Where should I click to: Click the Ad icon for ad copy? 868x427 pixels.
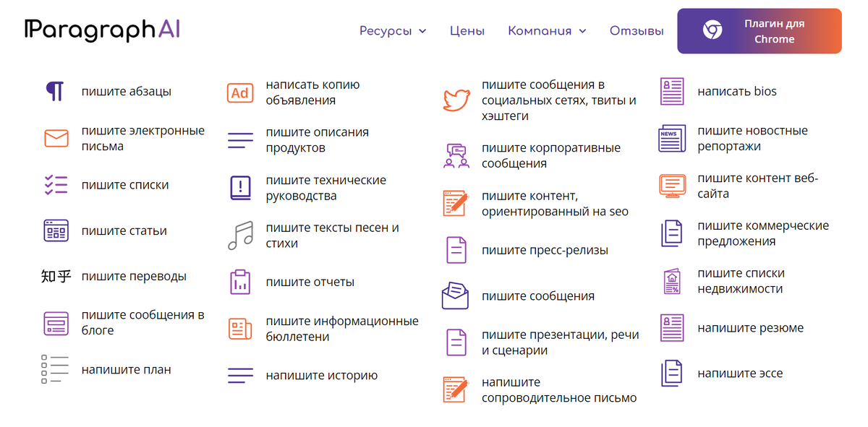point(240,92)
